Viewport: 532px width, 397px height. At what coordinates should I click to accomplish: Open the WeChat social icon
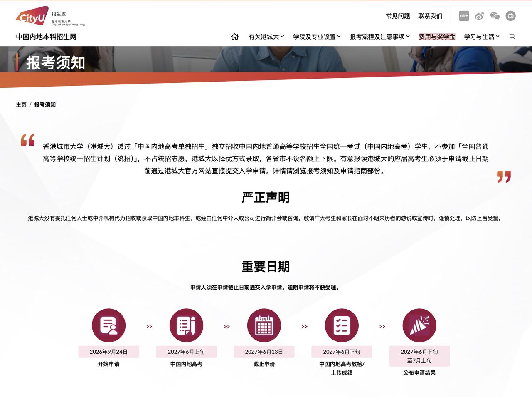tap(495, 16)
